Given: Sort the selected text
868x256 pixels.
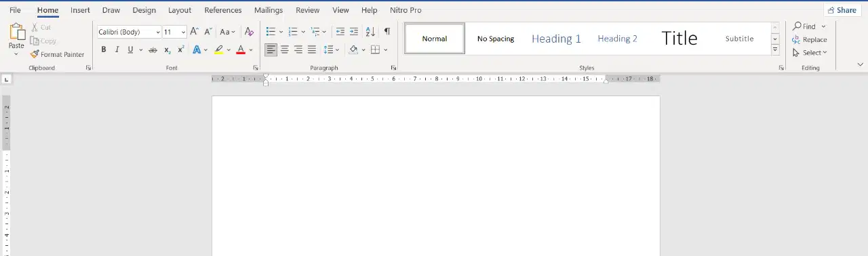Looking at the screenshot, I should tap(370, 31).
